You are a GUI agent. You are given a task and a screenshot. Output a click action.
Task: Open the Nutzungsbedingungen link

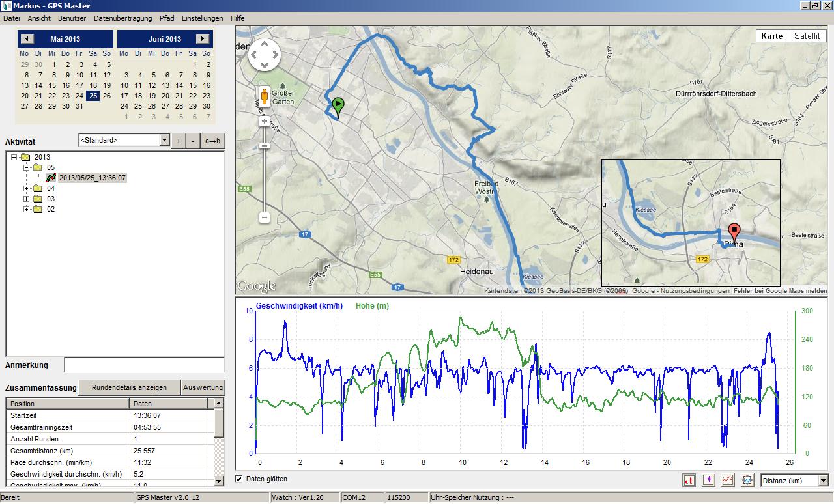695,291
